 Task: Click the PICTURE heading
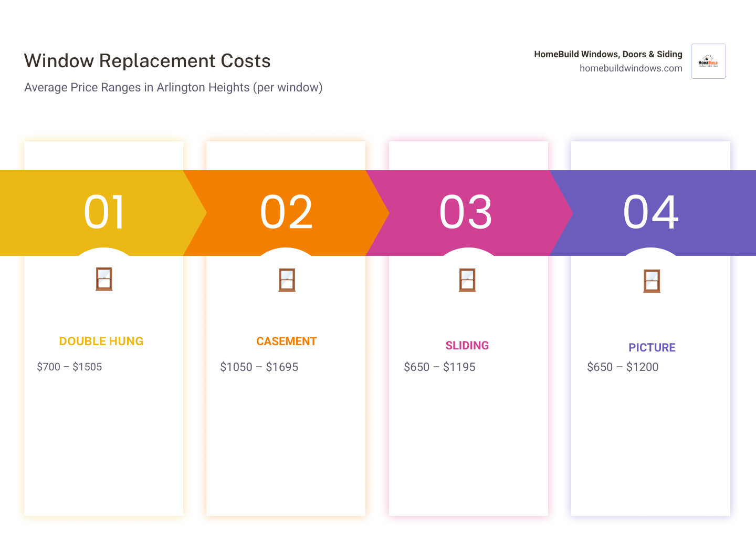pyautogui.click(x=652, y=347)
